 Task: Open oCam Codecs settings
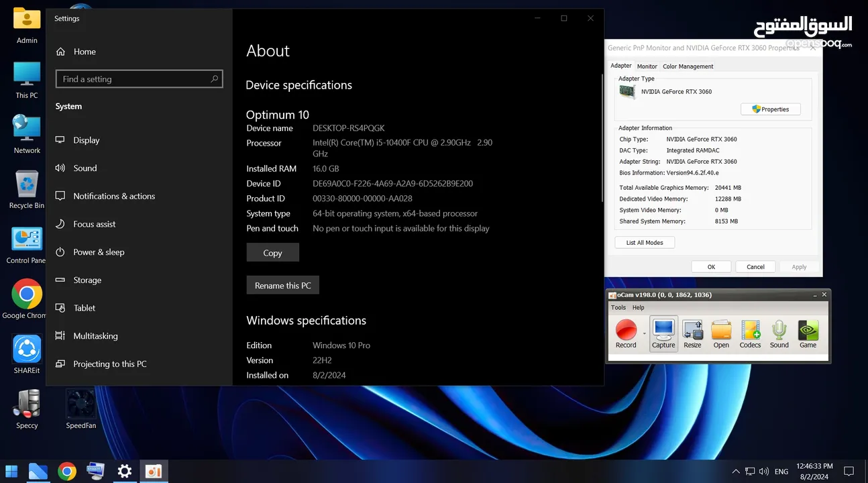click(x=750, y=334)
